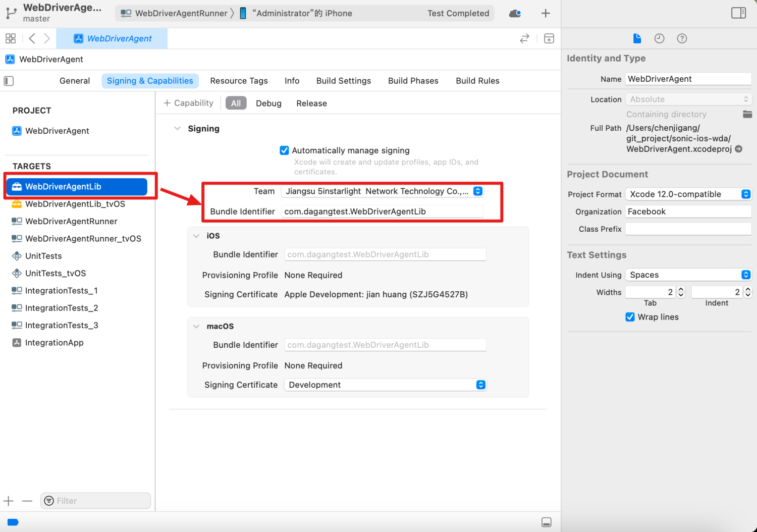Adjust the Tab width stepper
757x532 pixels.
coord(681,292)
